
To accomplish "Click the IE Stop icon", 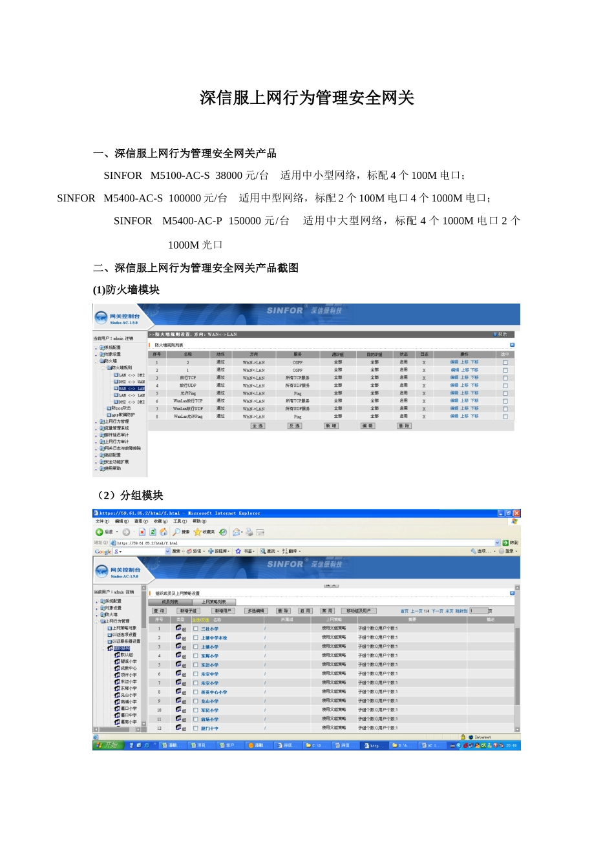I will 142,532.
